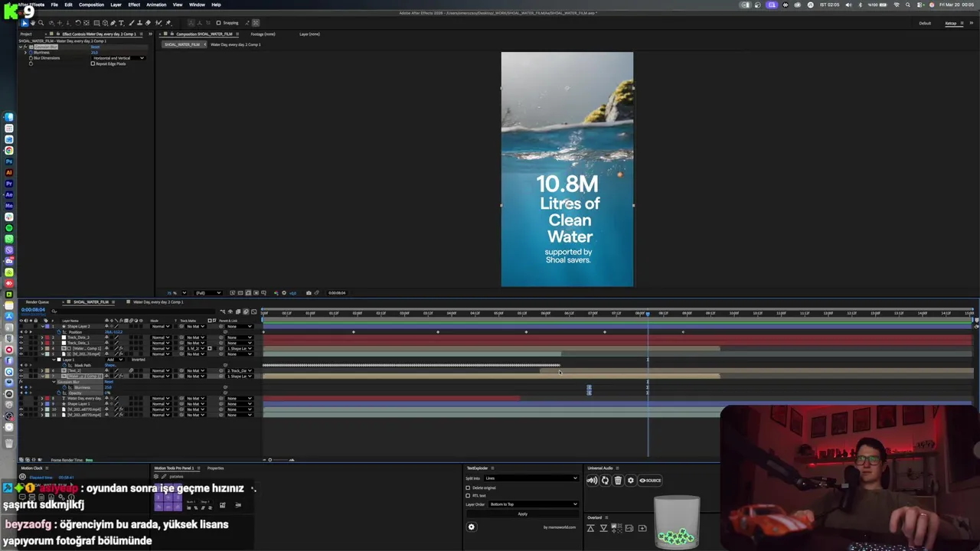Open the Animation menu
This screenshot has width=980, height=551.
[x=156, y=5]
